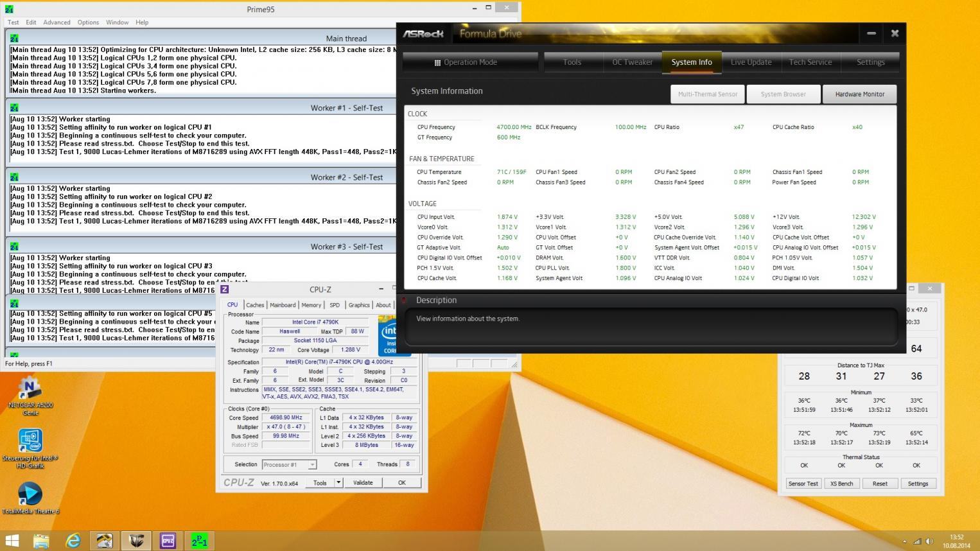
Task: Open NETGEAR A6200 Genie desktop shortcut
Action: 30,396
